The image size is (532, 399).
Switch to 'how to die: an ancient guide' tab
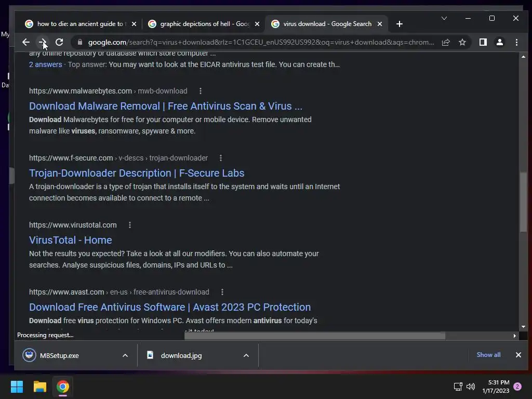(79, 24)
